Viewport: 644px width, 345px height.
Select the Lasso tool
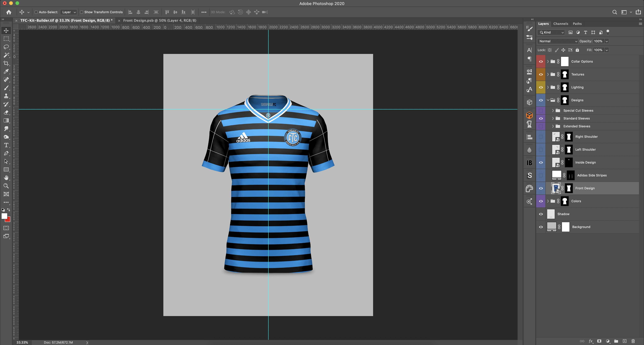click(6, 47)
